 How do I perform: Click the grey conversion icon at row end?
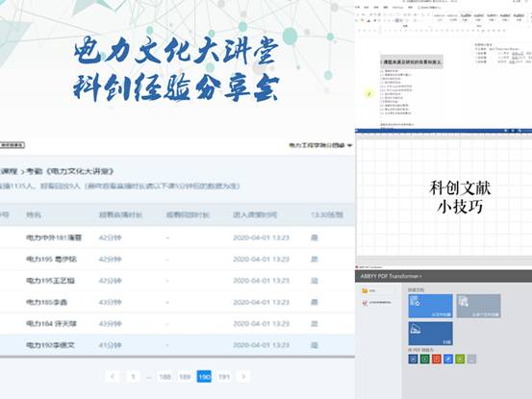point(471,359)
